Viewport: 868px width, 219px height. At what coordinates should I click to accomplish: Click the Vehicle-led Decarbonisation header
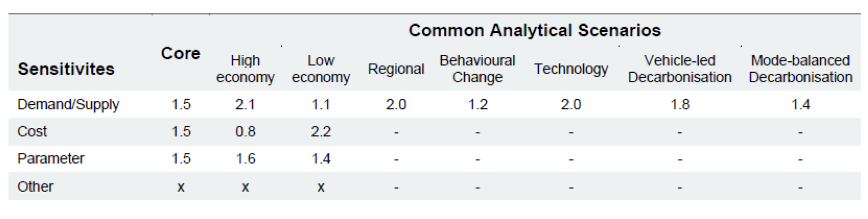coord(679,69)
